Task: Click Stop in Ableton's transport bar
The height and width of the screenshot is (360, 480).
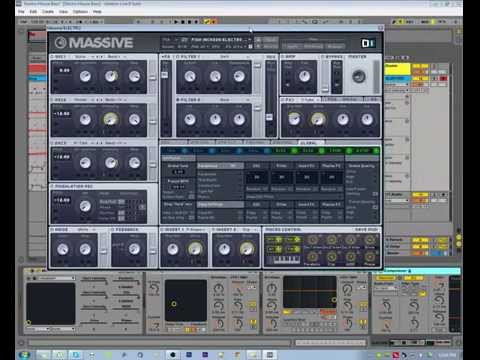Action: click(183, 22)
